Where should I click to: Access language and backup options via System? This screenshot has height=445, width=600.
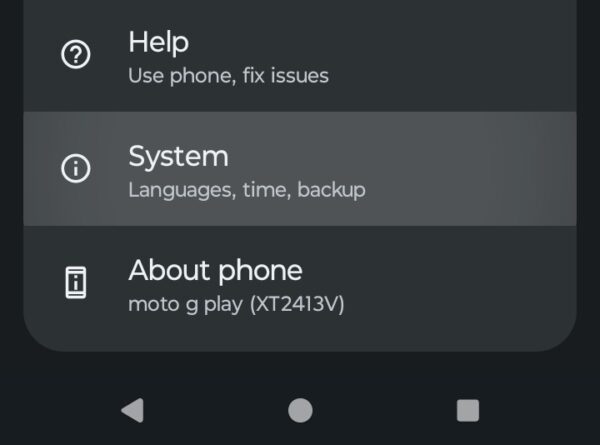[300, 169]
